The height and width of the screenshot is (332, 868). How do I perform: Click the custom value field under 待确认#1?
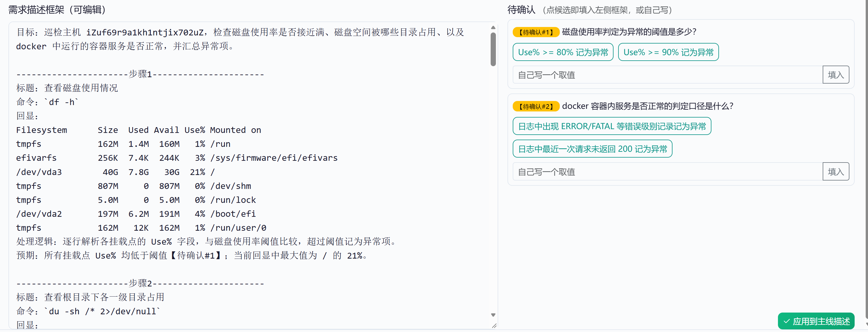(668, 75)
